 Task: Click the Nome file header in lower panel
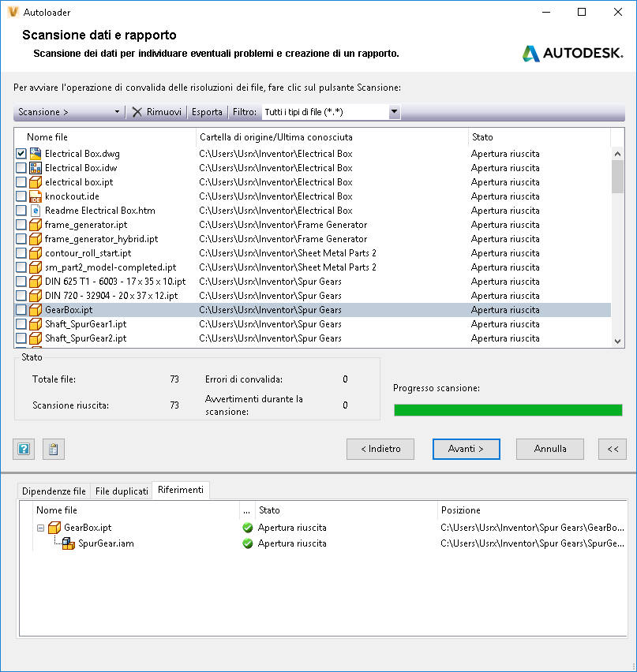(136, 510)
